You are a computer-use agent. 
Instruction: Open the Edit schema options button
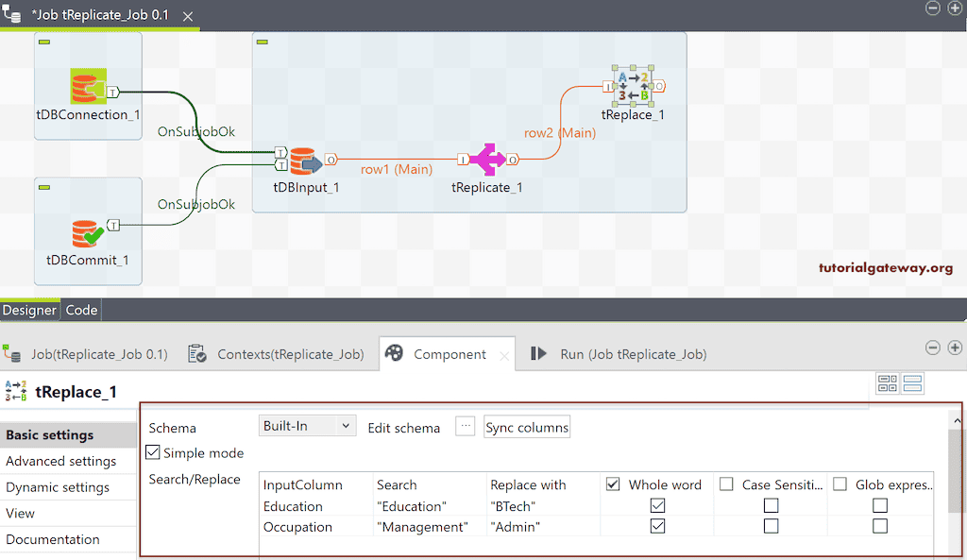[x=465, y=426]
